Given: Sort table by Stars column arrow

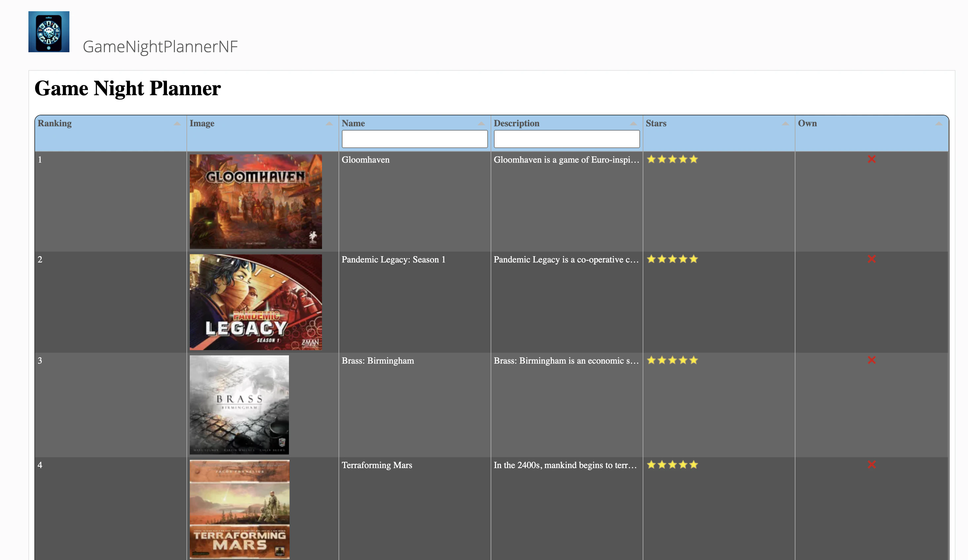Looking at the screenshot, I should 786,123.
